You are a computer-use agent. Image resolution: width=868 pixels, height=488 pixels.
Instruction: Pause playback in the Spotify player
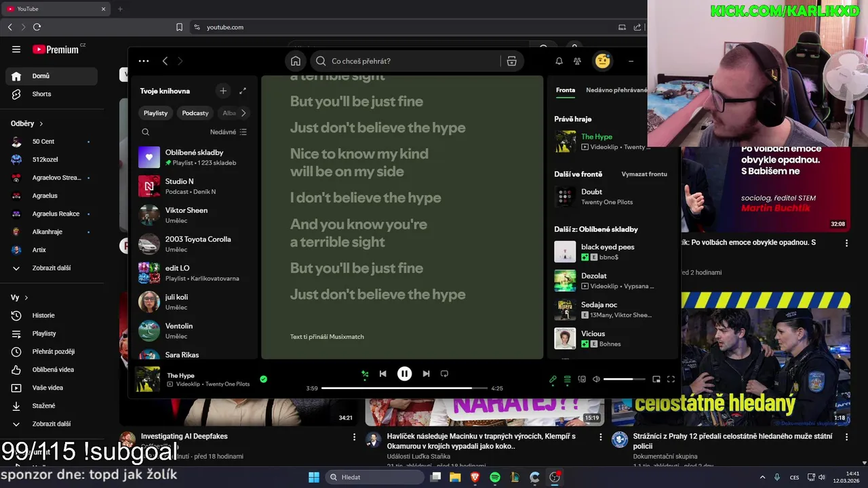(x=404, y=373)
